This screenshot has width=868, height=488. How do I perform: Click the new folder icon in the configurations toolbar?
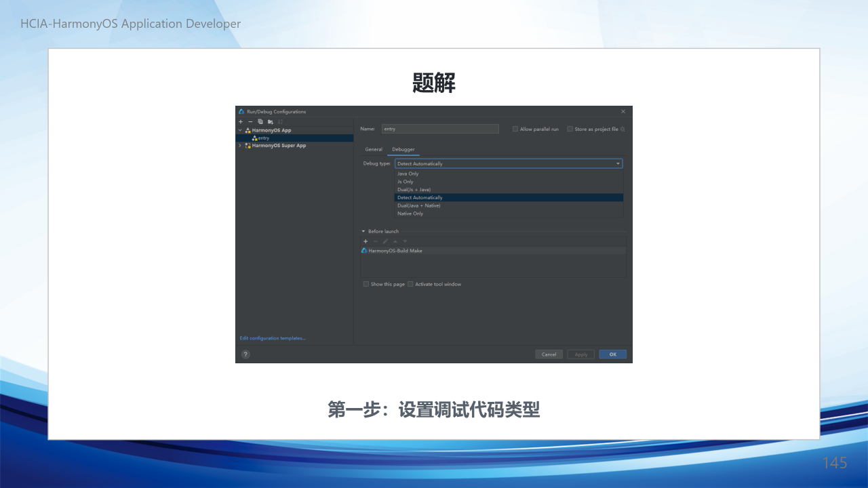coord(270,121)
